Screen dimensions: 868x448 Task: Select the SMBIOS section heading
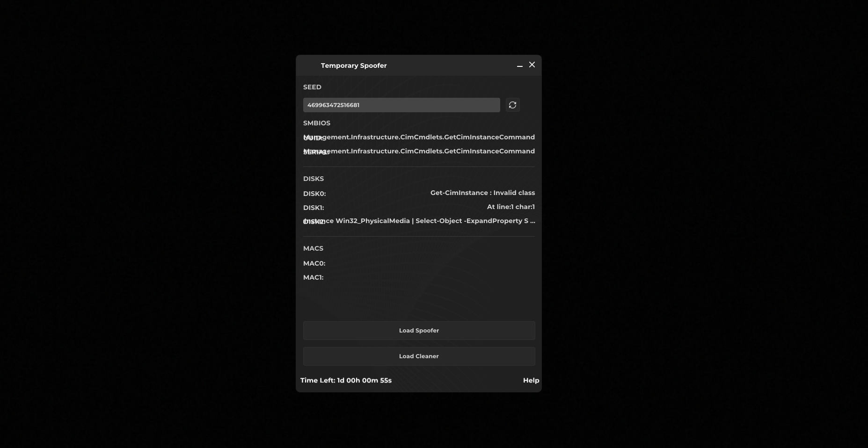coord(316,123)
